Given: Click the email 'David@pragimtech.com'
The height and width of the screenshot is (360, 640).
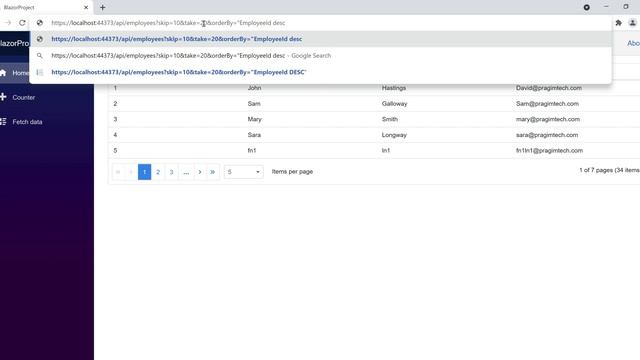Looking at the screenshot, I should [x=549, y=88].
